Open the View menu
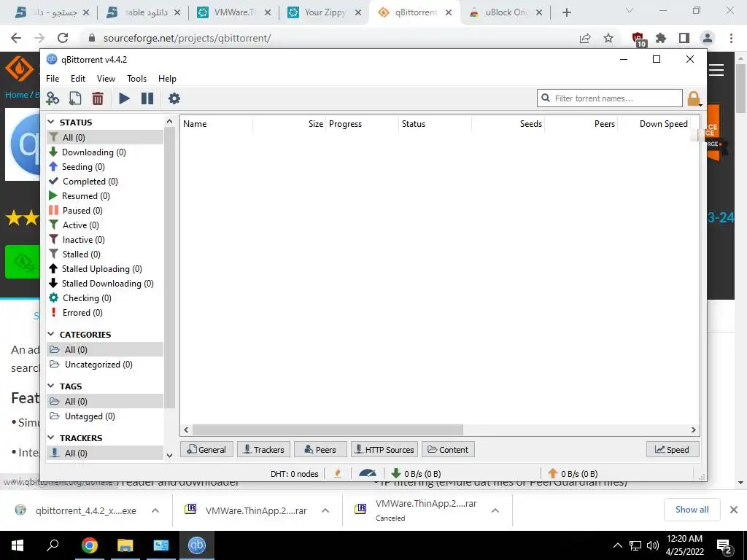Screen dimensions: 747x560 pos(106,79)
